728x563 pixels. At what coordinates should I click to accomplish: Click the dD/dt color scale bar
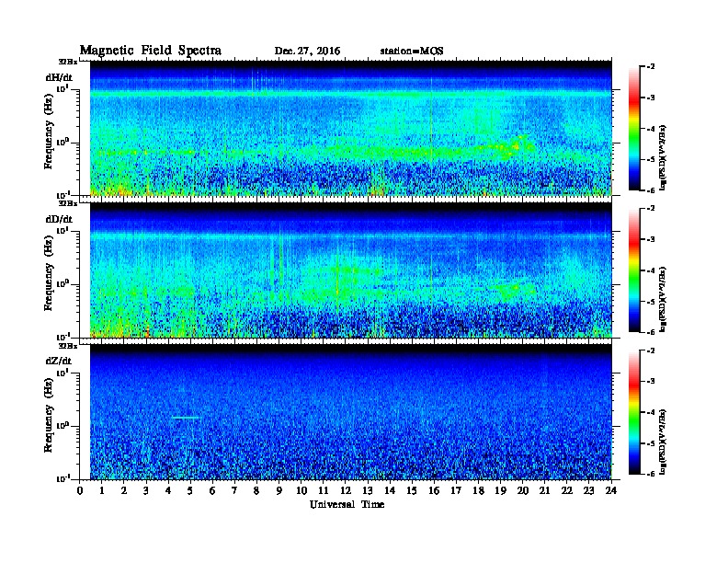coord(634,270)
